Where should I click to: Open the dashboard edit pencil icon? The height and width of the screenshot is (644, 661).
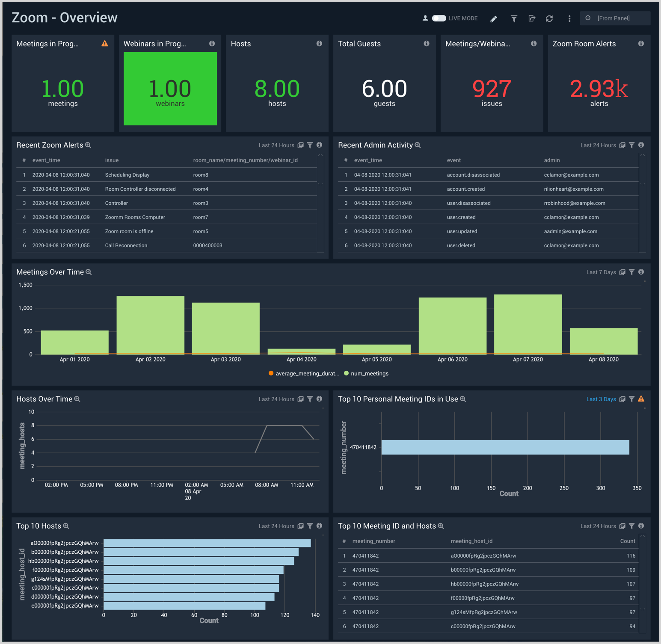pos(493,19)
